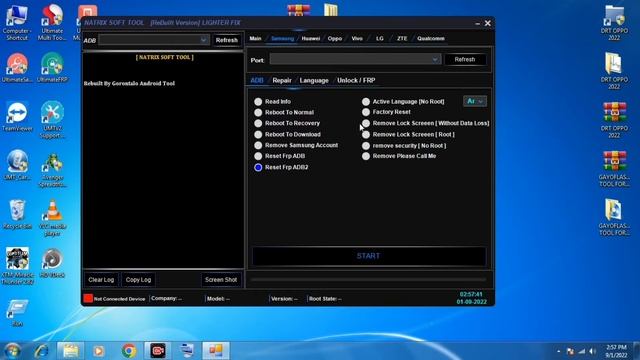Select Remove Please Call Me option
Image resolution: width=640 pixels, height=360 pixels.
399,156
